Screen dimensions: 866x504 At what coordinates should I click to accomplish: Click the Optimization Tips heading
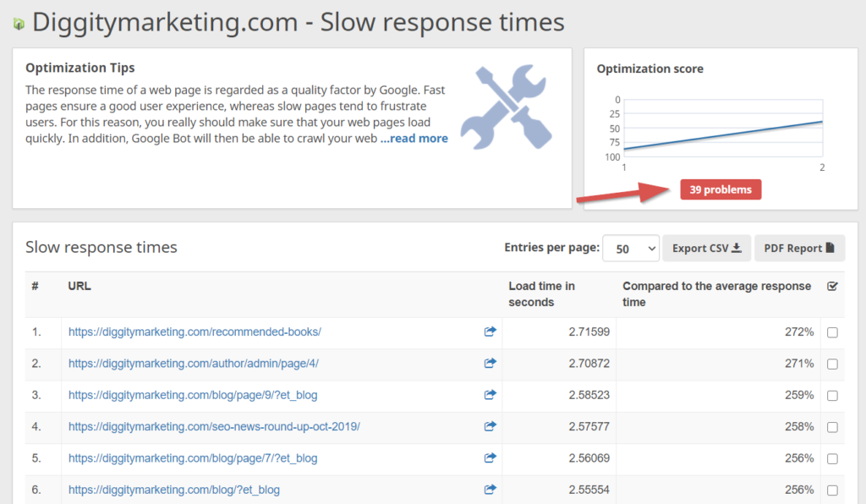point(80,68)
